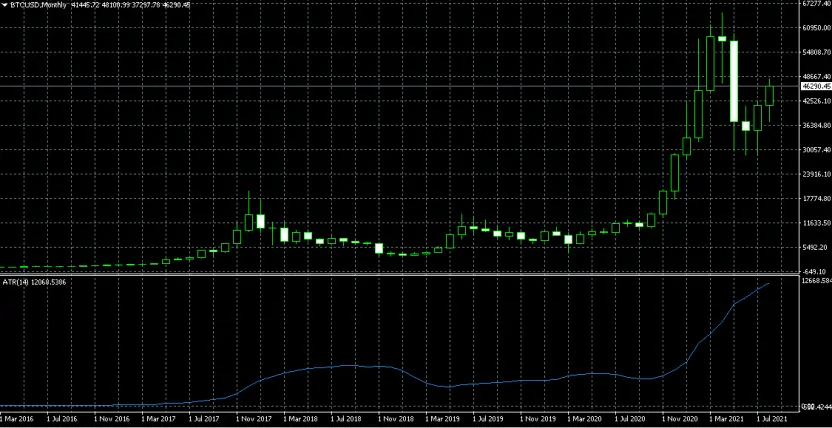
Task: Click the horizontal current-price line
Action: pyautogui.click(x=398, y=86)
